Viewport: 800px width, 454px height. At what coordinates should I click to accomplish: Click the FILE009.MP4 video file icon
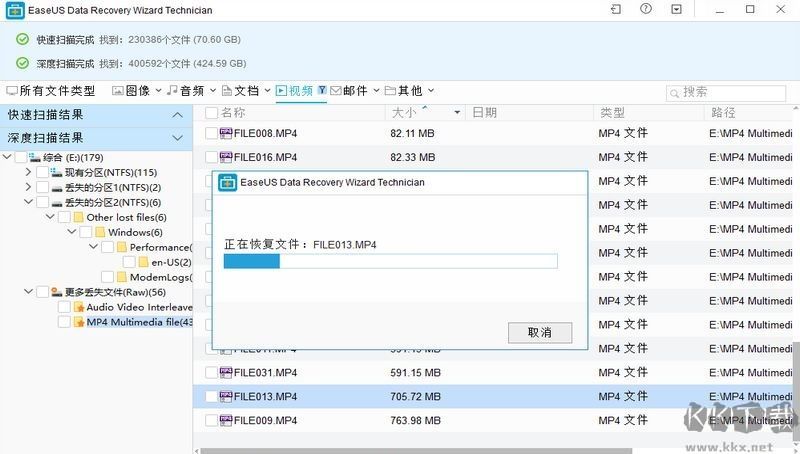pyautogui.click(x=226, y=420)
